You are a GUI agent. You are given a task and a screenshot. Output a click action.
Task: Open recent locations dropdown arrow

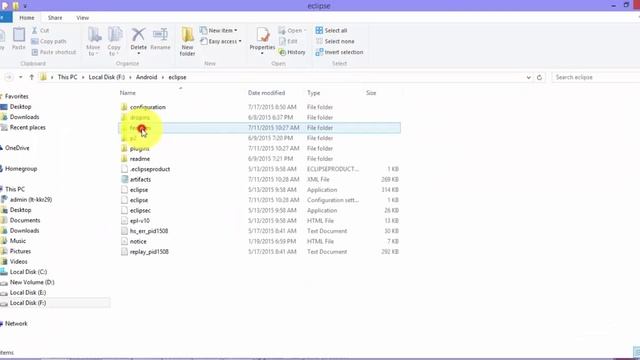coord(20,77)
